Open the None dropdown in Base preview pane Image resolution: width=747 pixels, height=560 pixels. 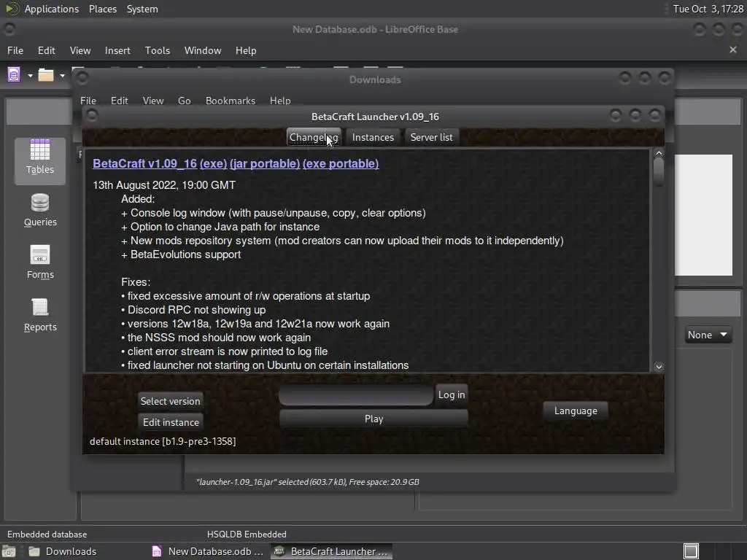(708, 335)
